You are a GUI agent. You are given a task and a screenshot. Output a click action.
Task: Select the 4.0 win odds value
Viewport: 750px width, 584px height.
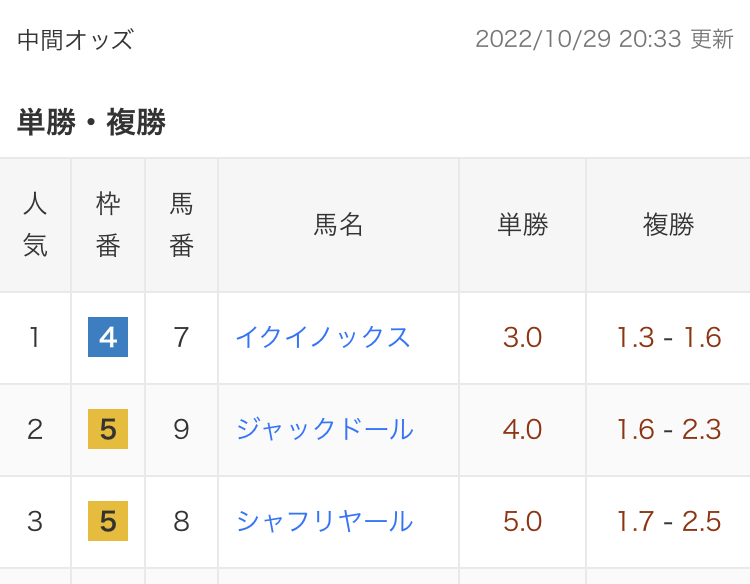pyautogui.click(x=522, y=430)
